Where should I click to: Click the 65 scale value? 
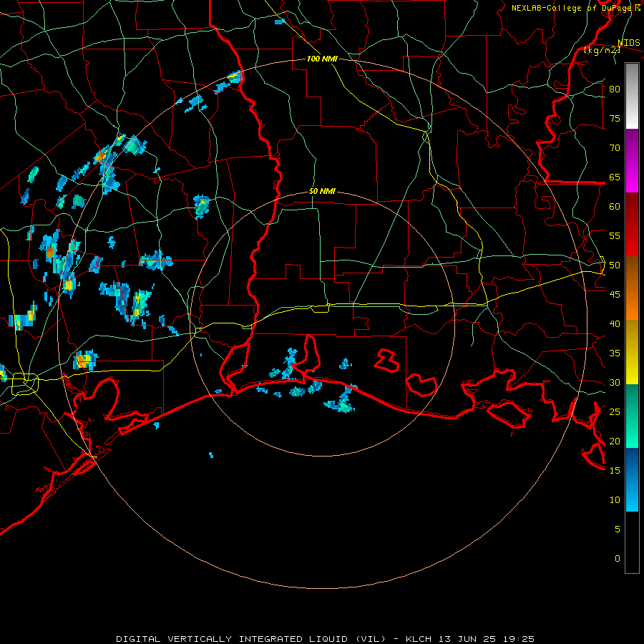(x=615, y=177)
